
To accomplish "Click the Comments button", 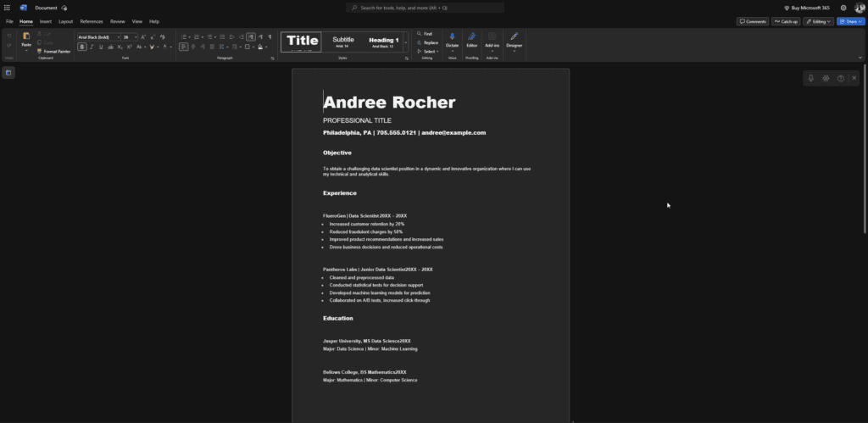I will pyautogui.click(x=752, y=21).
